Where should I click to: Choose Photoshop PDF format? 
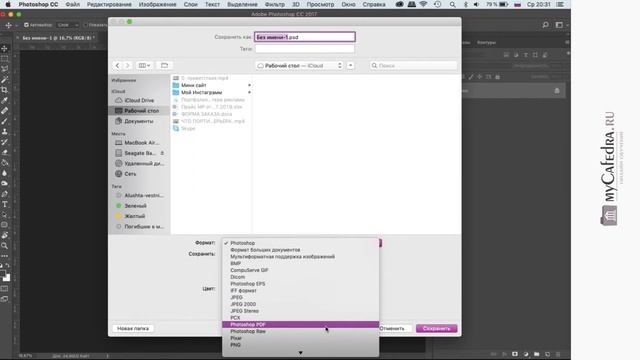(x=300, y=324)
